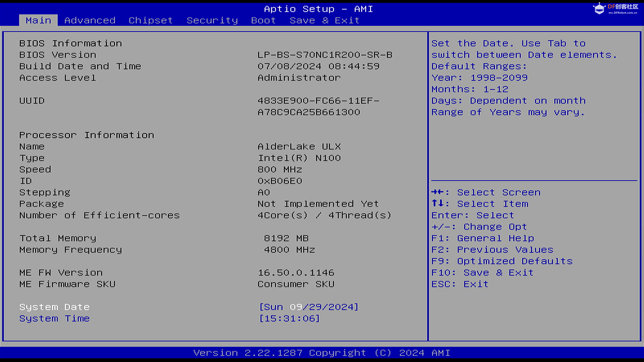This screenshot has height=362, width=644.
Task: Select the System Date label
Action: (x=54, y=307)
